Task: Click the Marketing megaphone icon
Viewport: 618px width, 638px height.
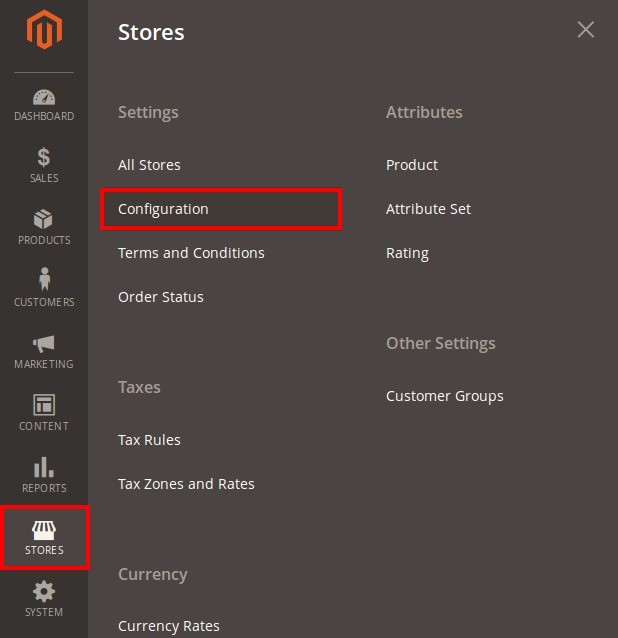Action: point(44,343)
